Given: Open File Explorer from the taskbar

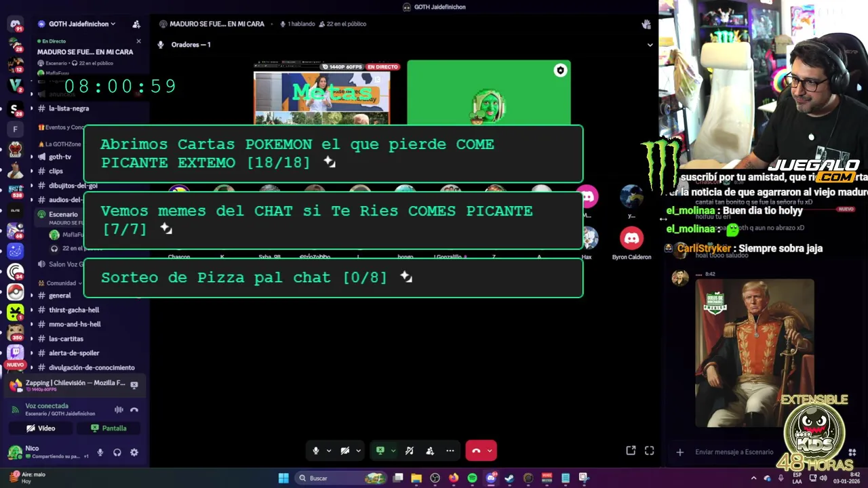Looking at the screenshot, I should [416, 478].
